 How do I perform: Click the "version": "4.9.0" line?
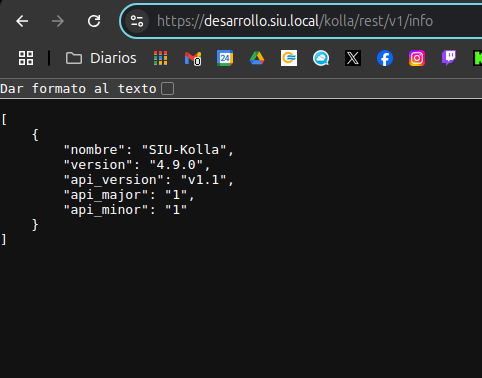coord(137,165)
